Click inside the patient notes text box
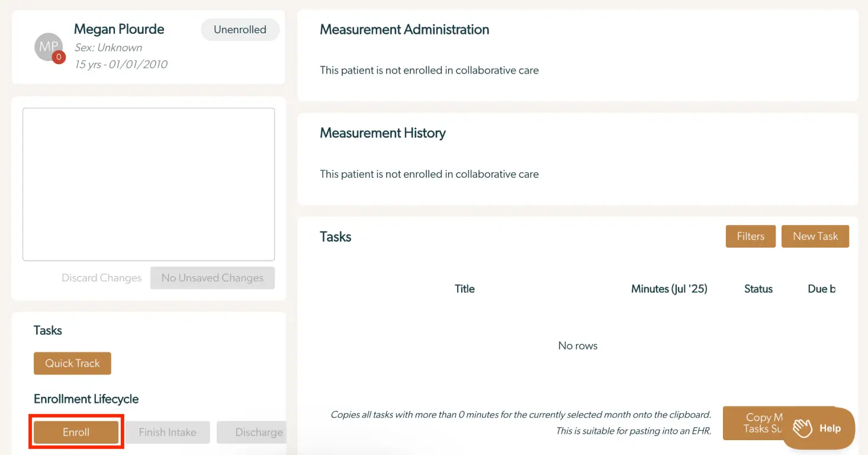 point(148,184)
